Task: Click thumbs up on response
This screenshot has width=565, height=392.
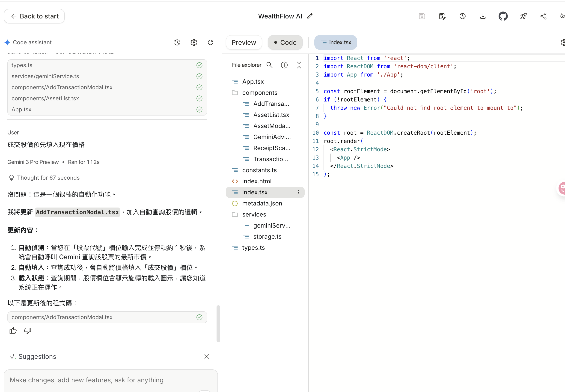Action: (13, 331)
